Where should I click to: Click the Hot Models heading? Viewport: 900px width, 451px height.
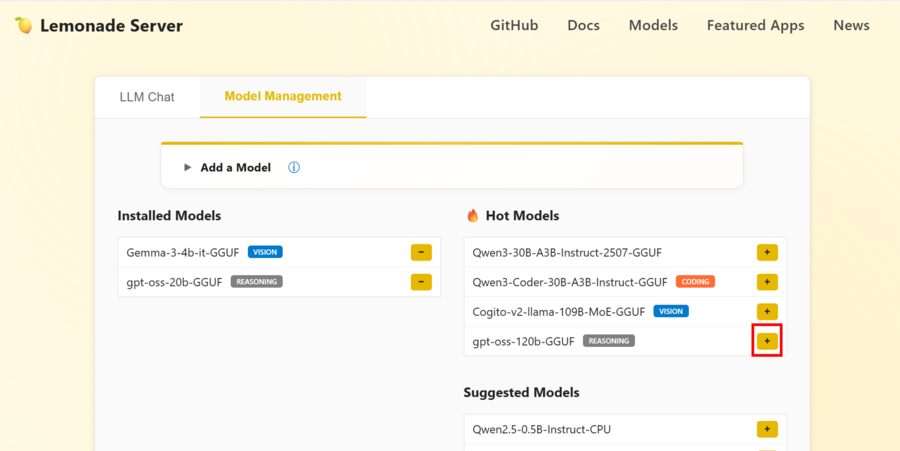tap(522, 216)
